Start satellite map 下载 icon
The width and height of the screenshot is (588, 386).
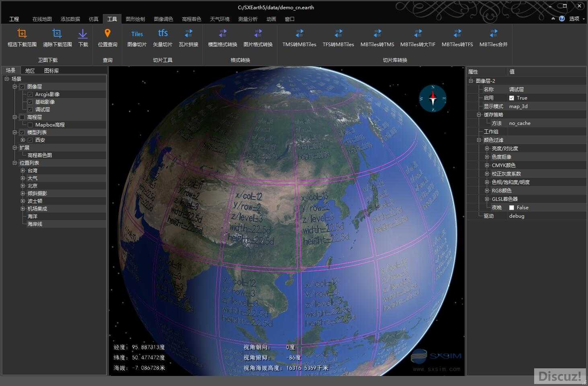point(83,33)
